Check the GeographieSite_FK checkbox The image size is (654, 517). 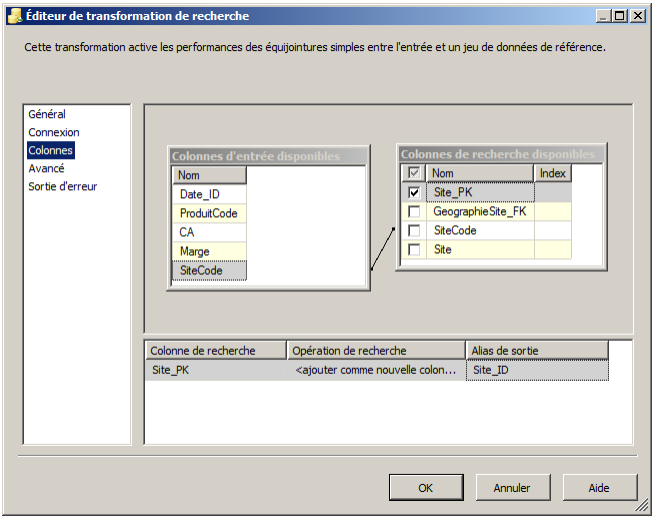click(x=414, y=212)
